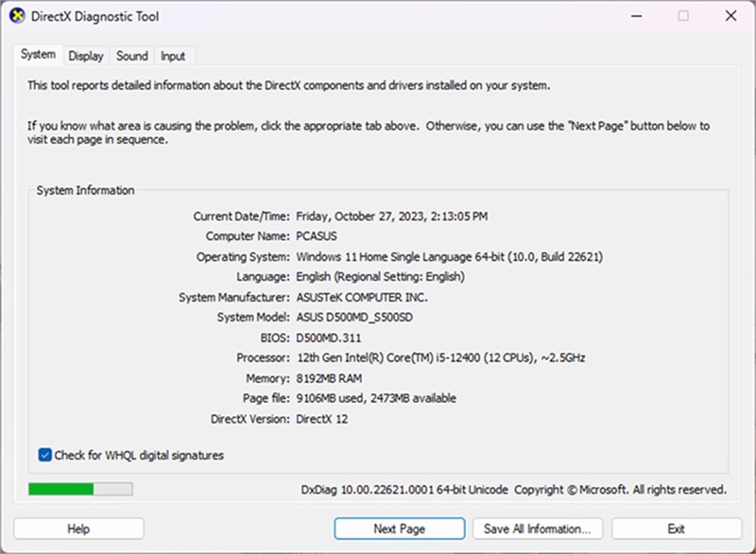Click the System Information group label

[x=85, y=190]
